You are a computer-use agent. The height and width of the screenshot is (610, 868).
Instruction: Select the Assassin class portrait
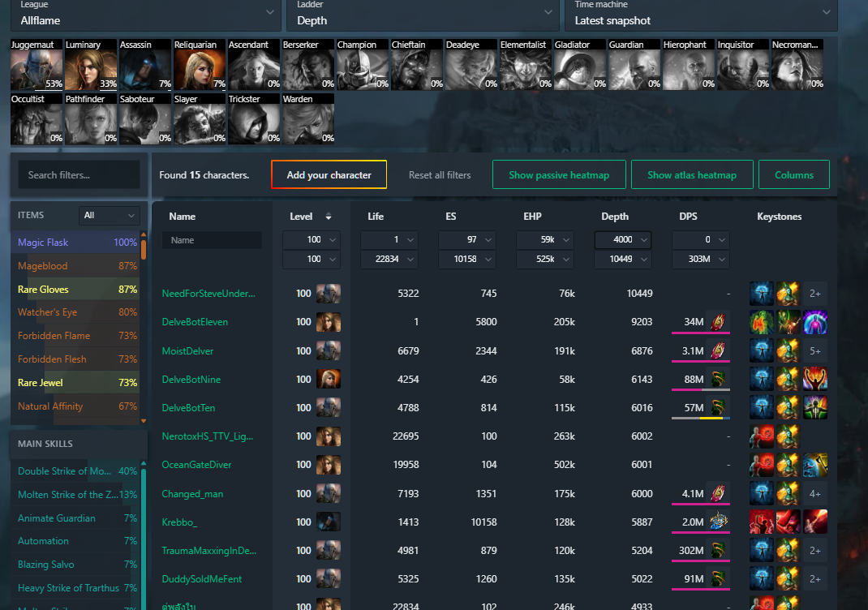pos(145,64)
